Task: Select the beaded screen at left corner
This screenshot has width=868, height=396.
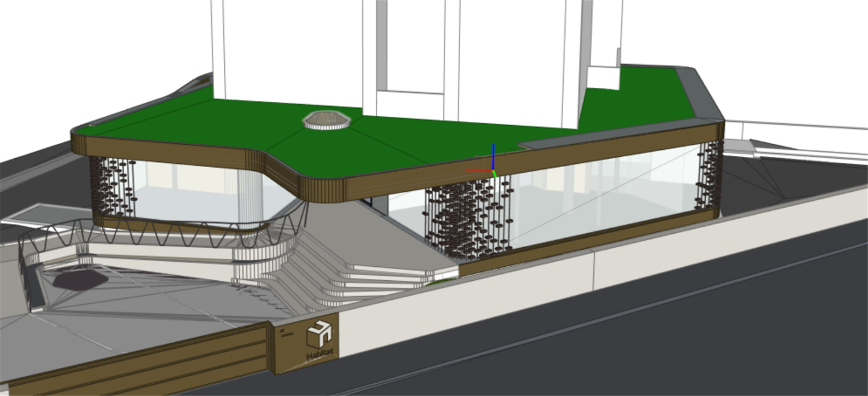Action: coord(112,185)
